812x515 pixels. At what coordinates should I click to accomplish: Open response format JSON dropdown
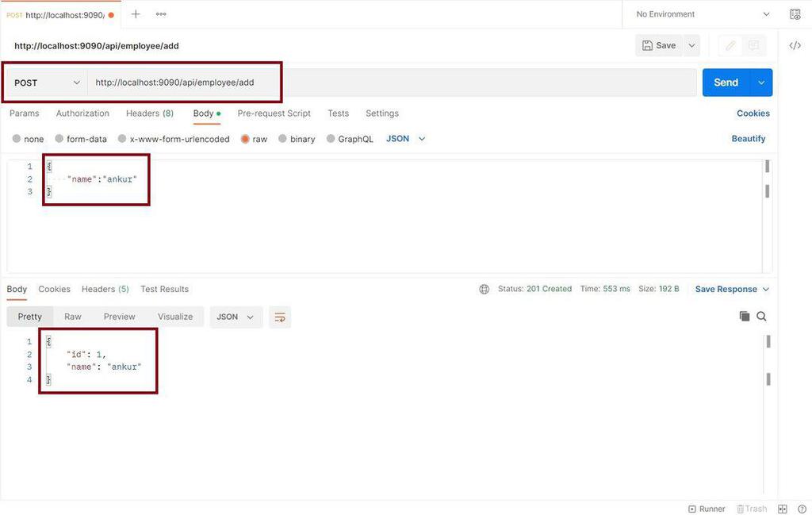click(x=236, y=317)
